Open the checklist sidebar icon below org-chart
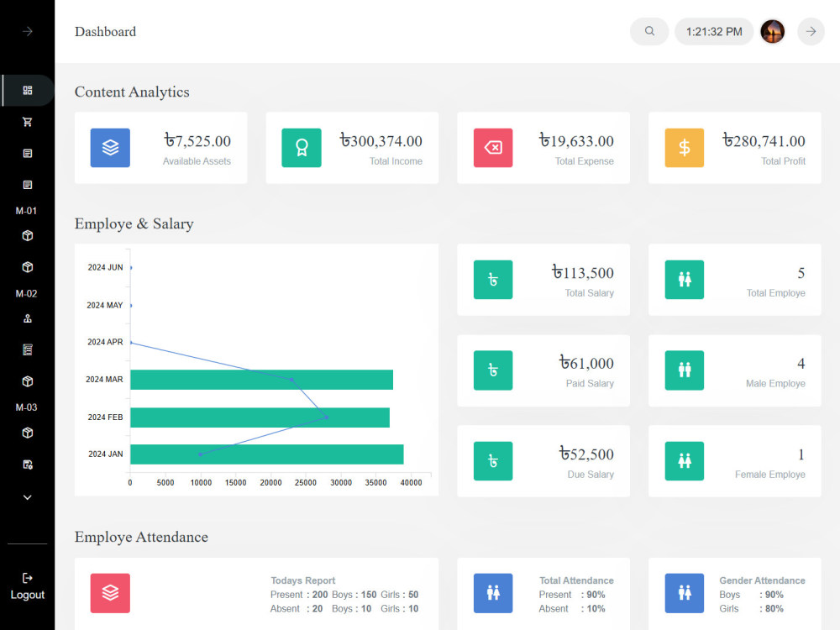840x630 pixels. 28,349
